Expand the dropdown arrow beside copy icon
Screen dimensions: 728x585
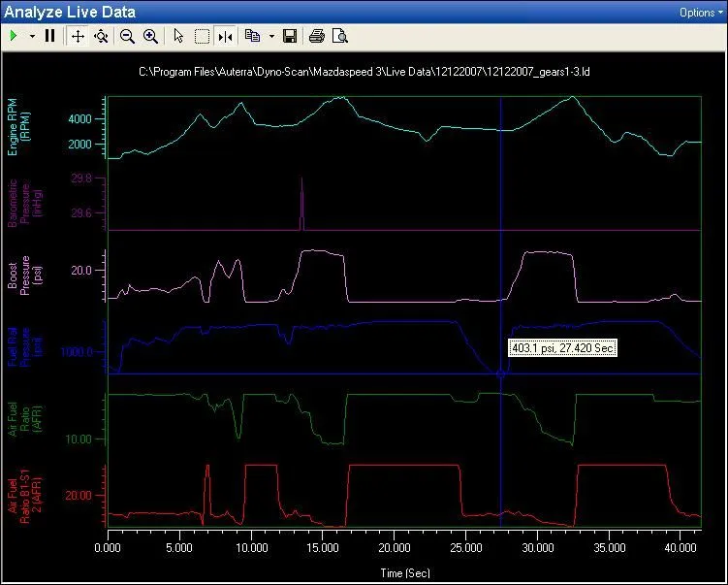coord(271,36)
